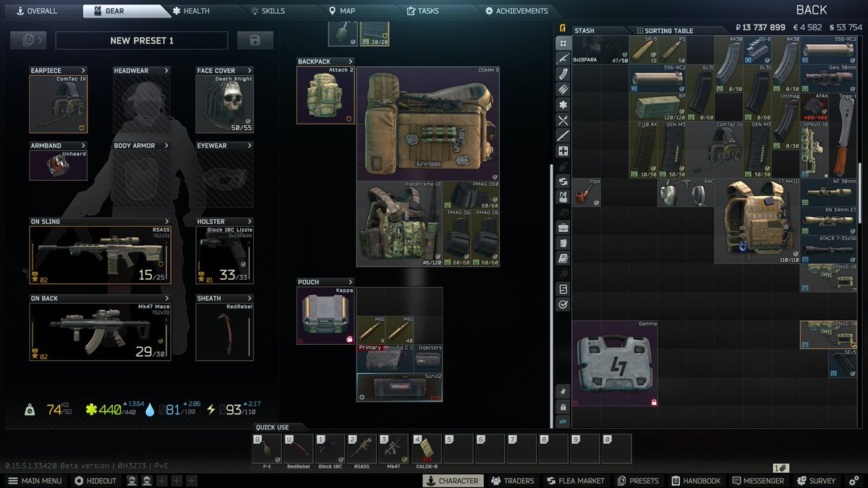This screenshot has width=868, height=488.
Task: Open the SKILLS tab
Action: coord(268,11)
